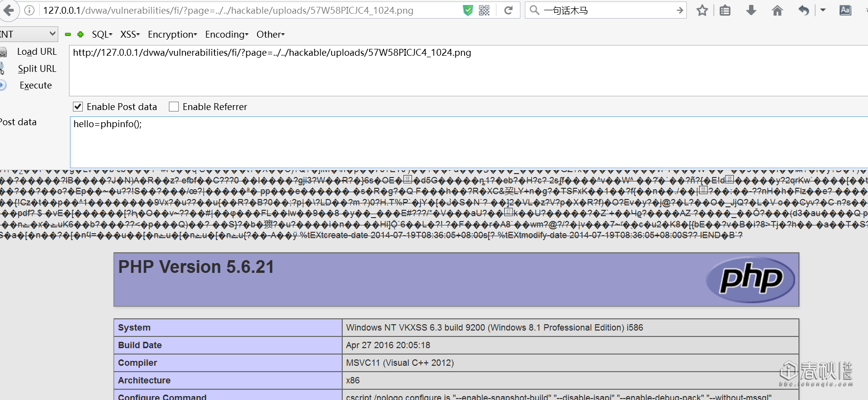Open the Other menu
Viewport: 868px width, 400px height.
click(x=270, y=34)
